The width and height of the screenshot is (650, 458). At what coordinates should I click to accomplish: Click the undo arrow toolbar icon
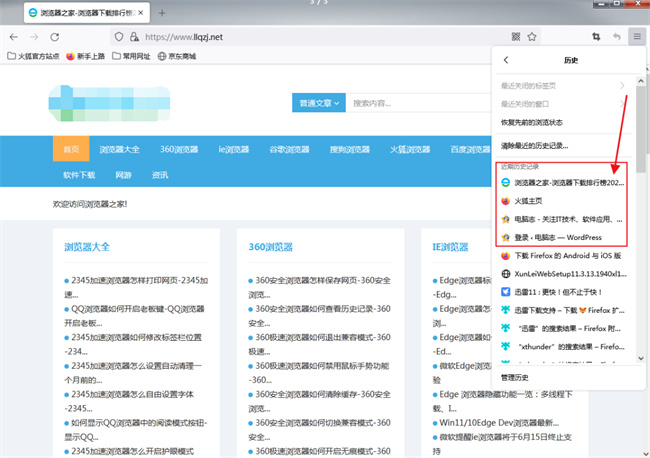(617, 37)
